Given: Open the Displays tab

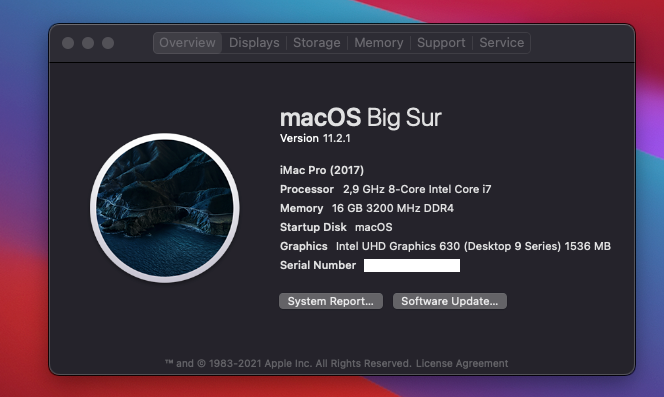Looking at the screenshot, I should 254,43.
